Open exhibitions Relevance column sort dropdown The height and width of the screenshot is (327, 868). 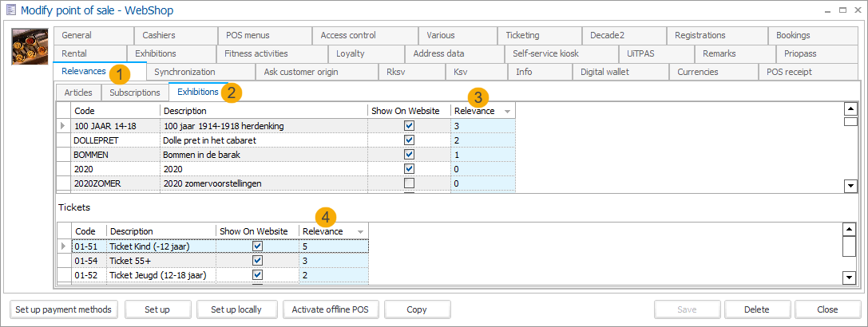pos(507,112)
